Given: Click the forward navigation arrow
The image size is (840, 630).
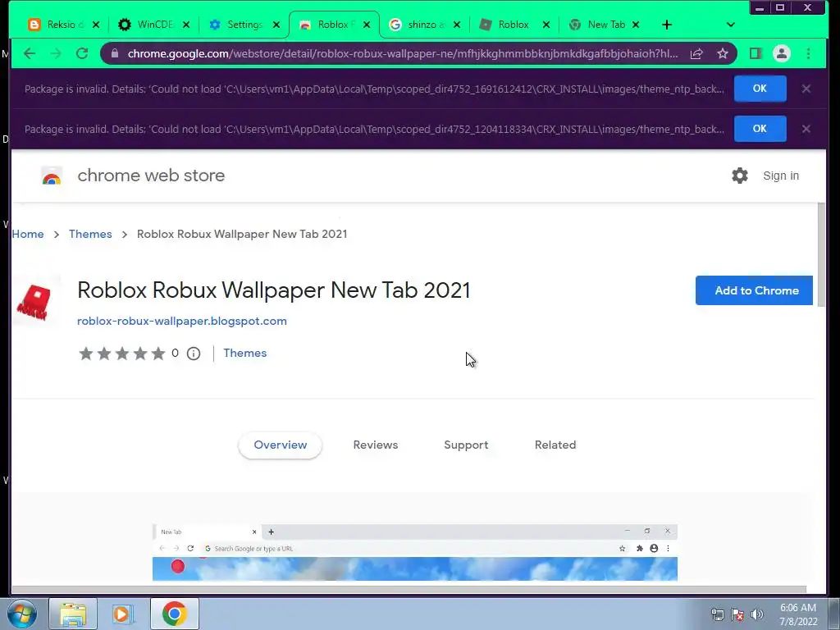Looking at the screenshot, I should 56,53.
